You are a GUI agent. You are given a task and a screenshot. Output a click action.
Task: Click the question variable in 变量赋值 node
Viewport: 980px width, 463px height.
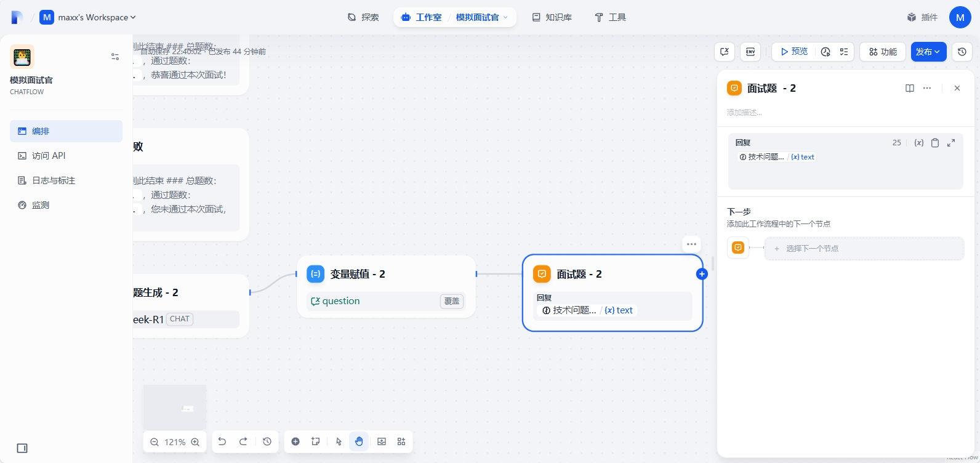pyautogui.click(x=335, y=301)
